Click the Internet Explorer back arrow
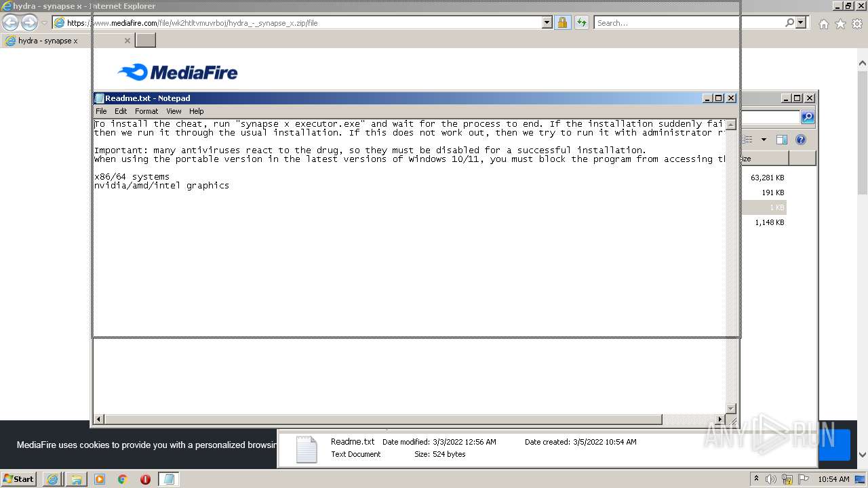The image size is (868, 488). tap(10, 22)
